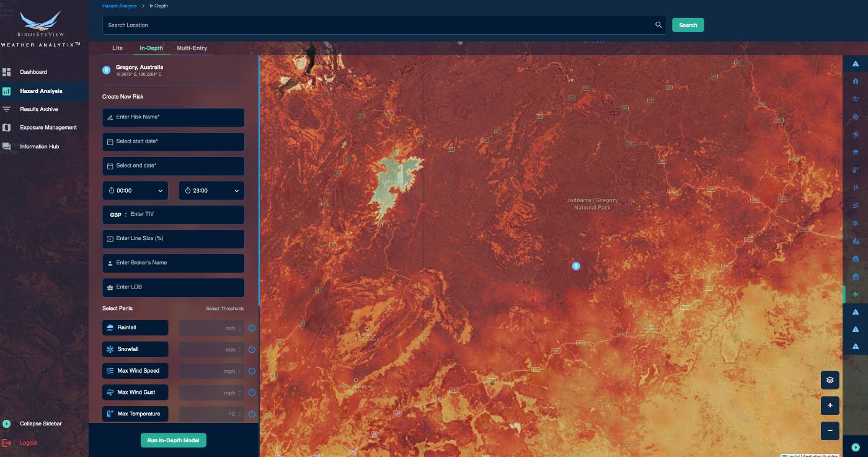Click the Enter Broker's Name field

174,263
